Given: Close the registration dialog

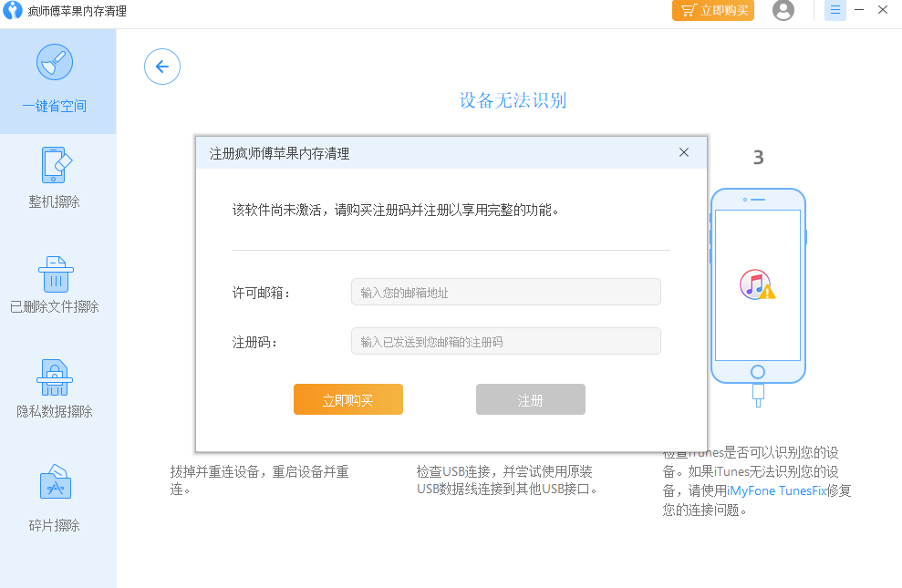Looking at the screenshot, I should [x=684, y=152].
